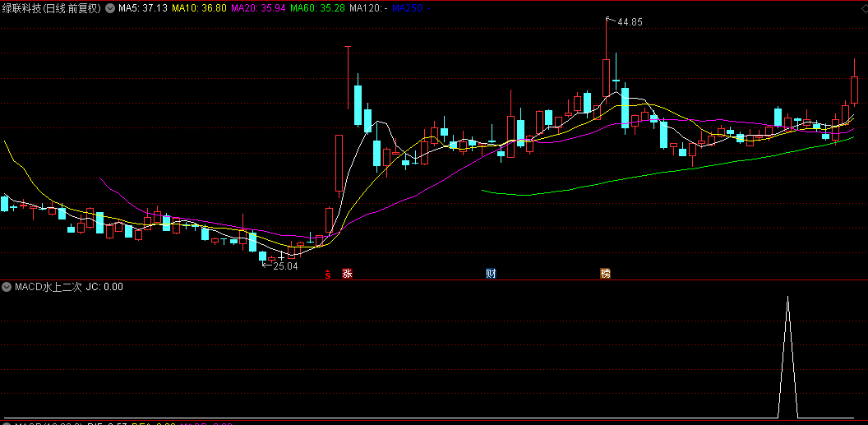
Task: Click the 25.04 low price label
Action: click(x=286, y=266)
